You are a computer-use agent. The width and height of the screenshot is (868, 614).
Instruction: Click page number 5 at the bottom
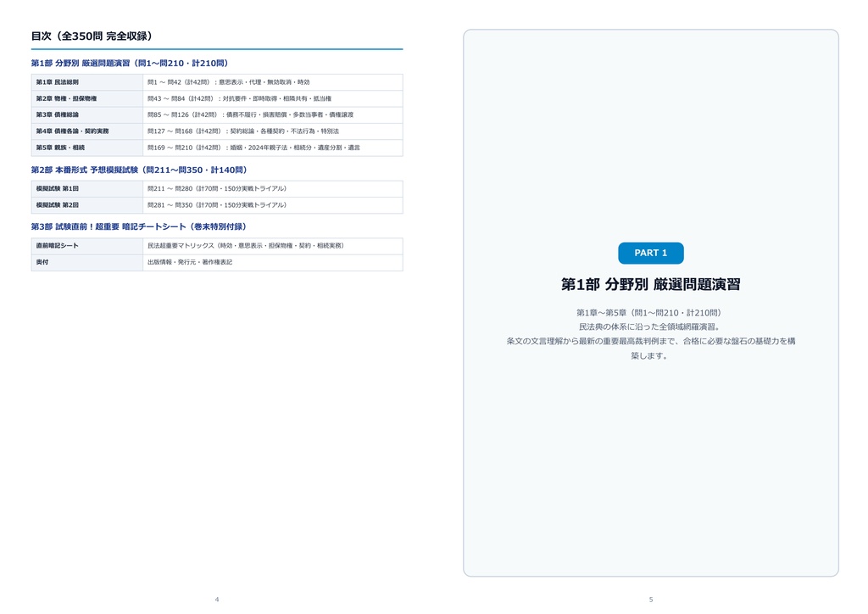[x=651, y=600]
